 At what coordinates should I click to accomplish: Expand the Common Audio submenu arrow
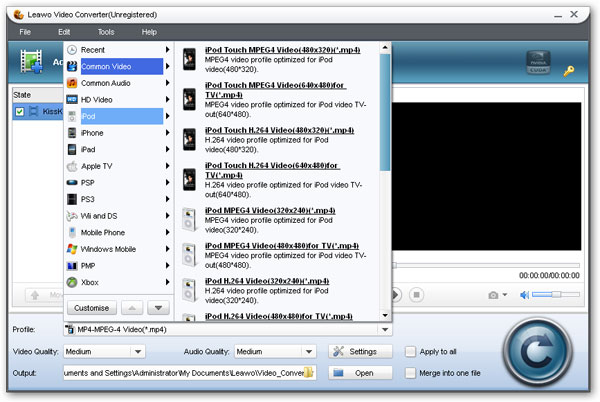coord(168,83)
